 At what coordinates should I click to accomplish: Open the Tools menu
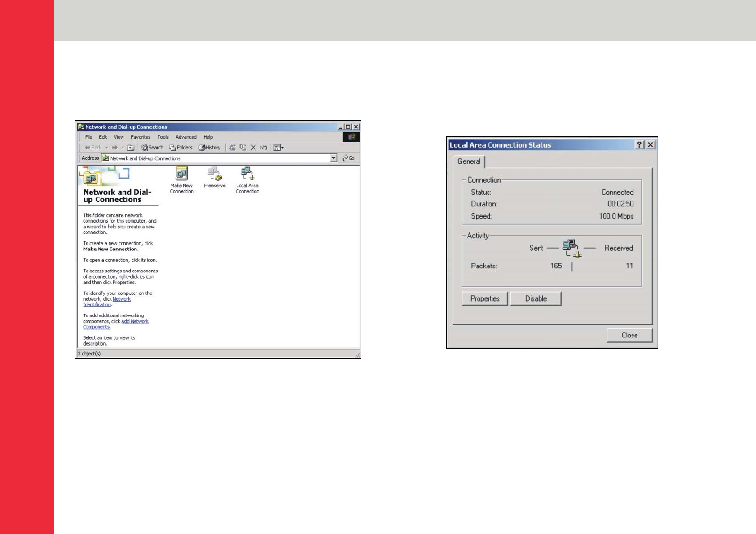click(x=163, y=137)
